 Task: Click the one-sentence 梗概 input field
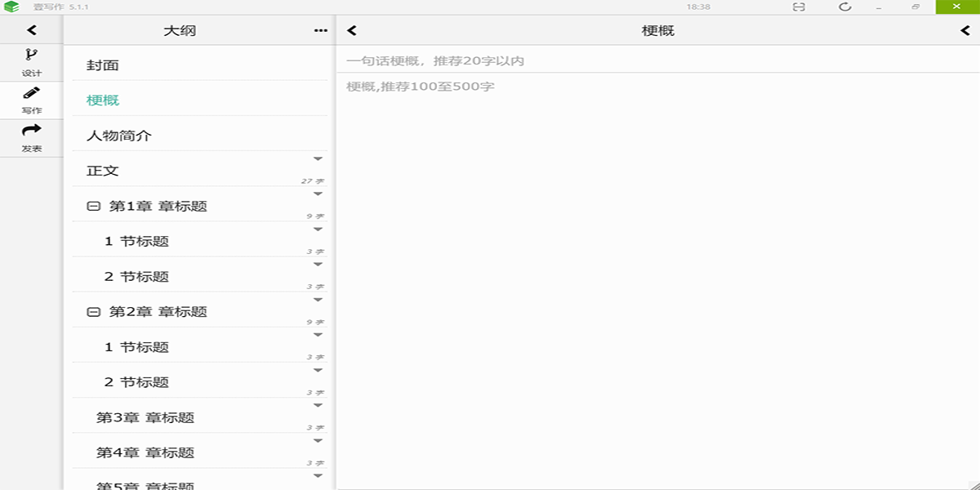click(x=653, y=60)
